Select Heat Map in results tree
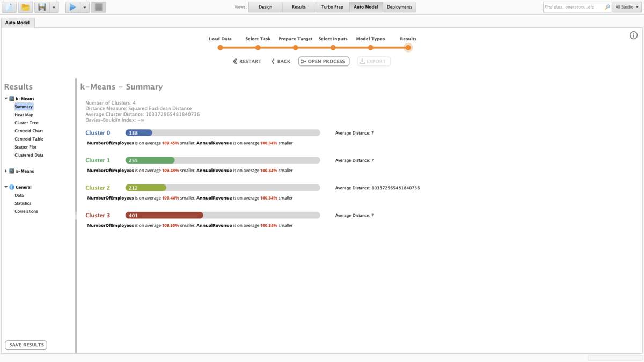644x362 pixels. point(24,115)
